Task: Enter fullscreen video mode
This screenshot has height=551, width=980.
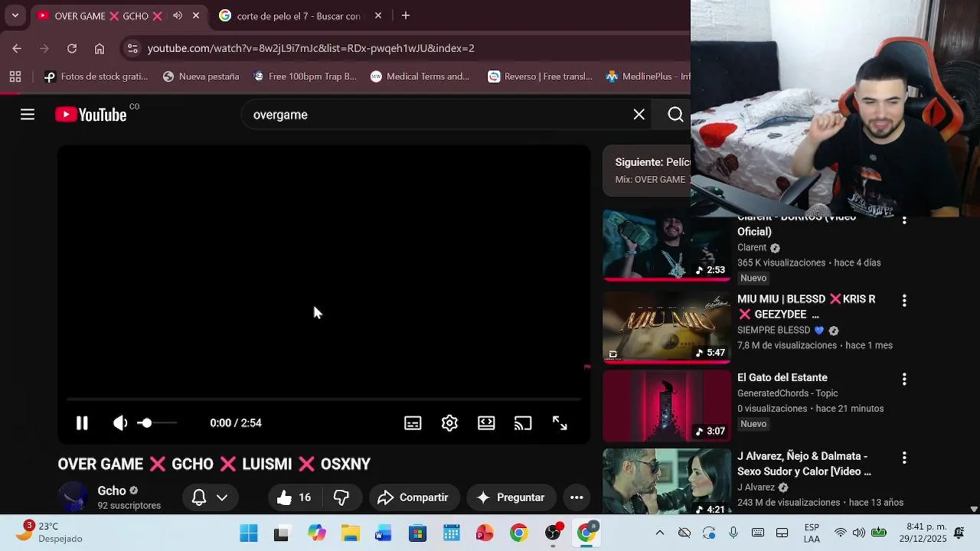Action: (560, 423)
